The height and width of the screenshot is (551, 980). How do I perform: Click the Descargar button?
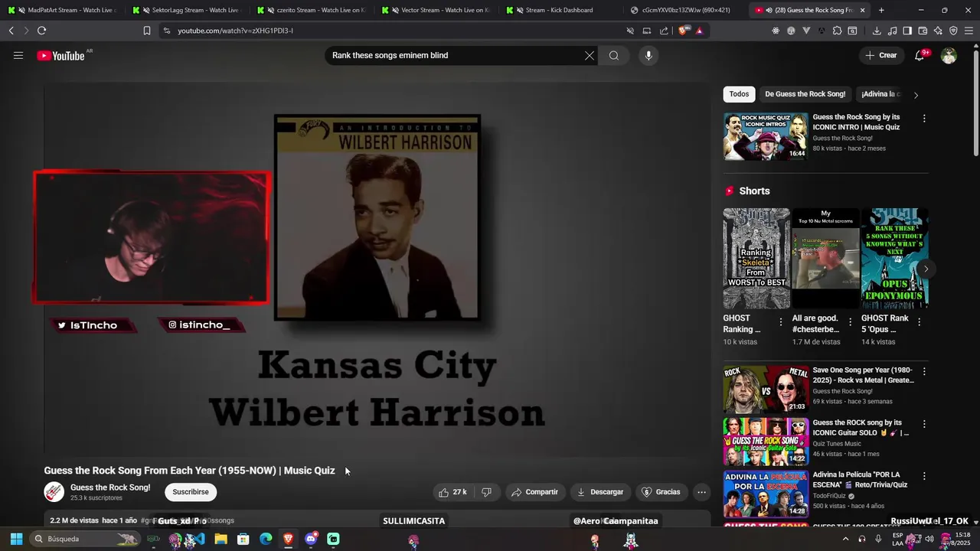click(x=600, y=492)
